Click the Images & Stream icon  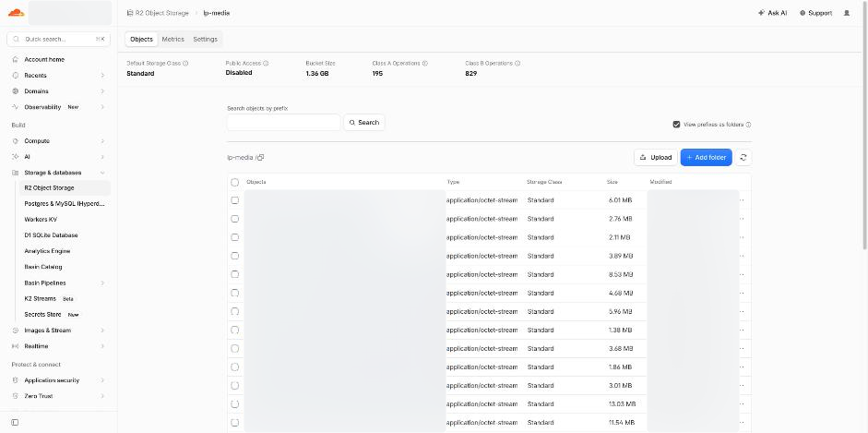(15, 331)
